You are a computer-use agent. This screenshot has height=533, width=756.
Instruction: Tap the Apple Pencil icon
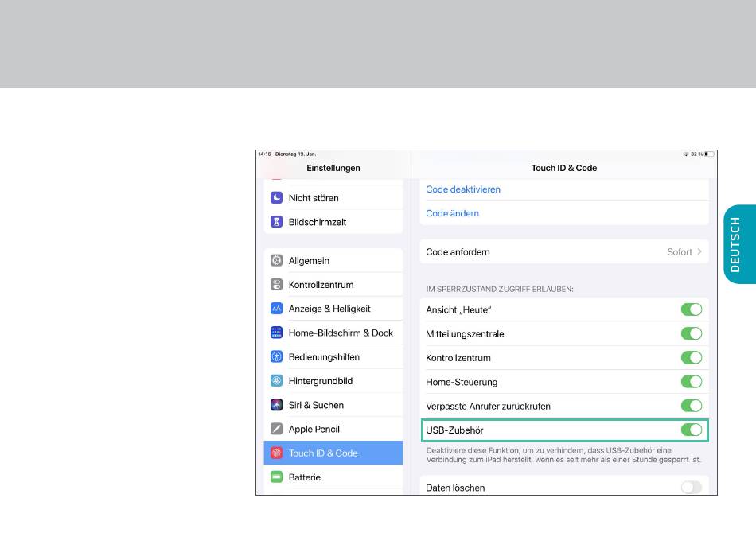tap(276, 429)
